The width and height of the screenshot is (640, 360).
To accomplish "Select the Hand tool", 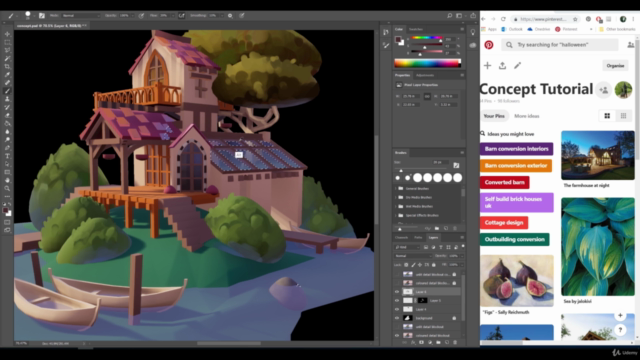I will tap(7, 180).
